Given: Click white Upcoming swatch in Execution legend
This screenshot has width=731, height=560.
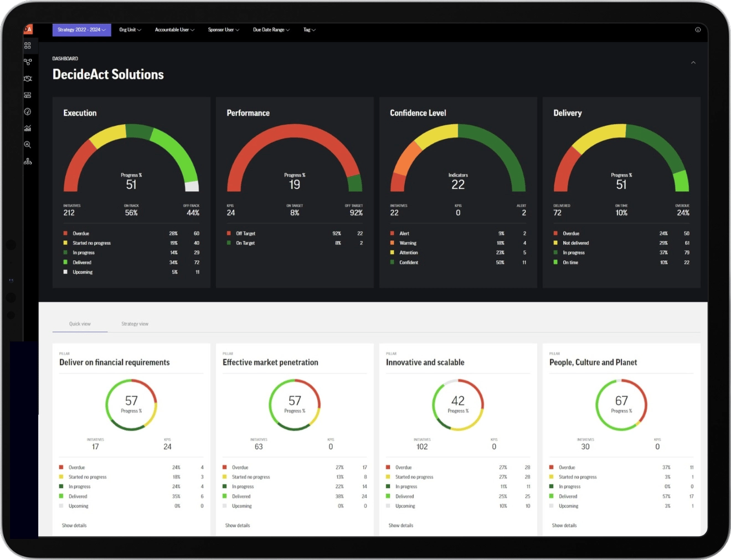Looking at the screenshot, I should tap(65, 272).
